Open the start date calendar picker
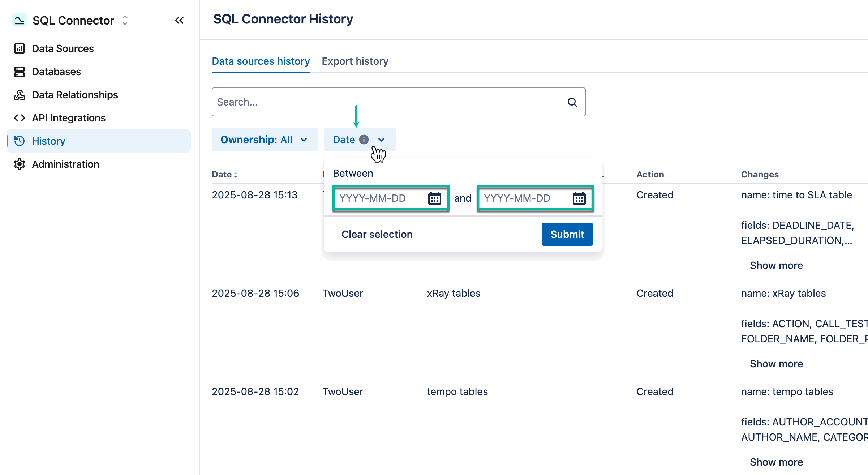868x475 pixels. point(435,198)
